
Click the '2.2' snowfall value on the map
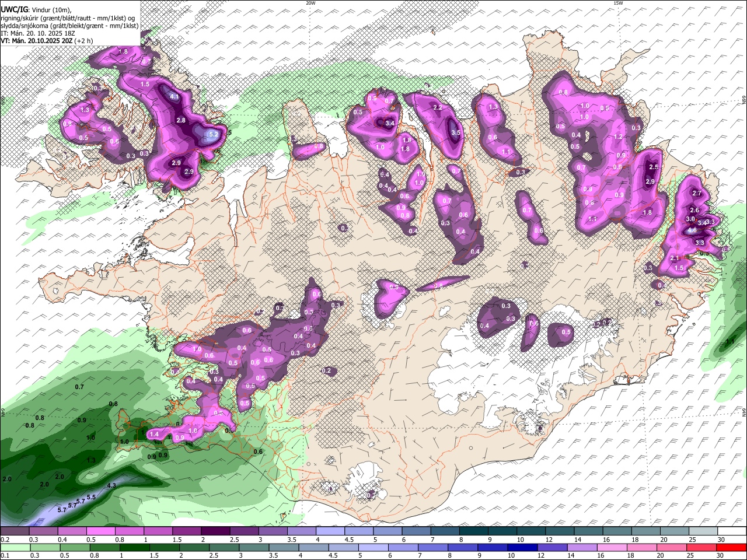pyautogui.click(x=437, y=108)
